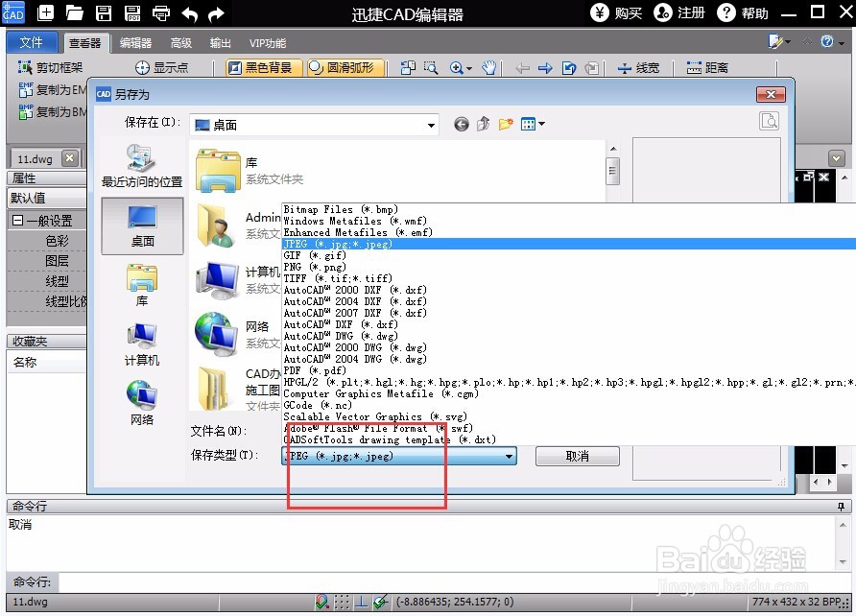Select 库 in the places sidebar

pyautogui.click(x=142, y=285)
